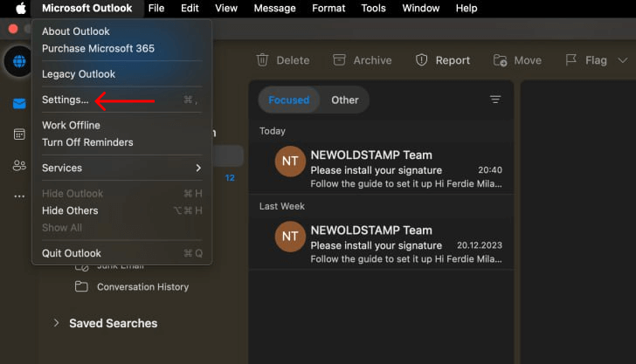Expand the Saved Searches section
Screen dimensions: 636x364
[x=57, y=323]
